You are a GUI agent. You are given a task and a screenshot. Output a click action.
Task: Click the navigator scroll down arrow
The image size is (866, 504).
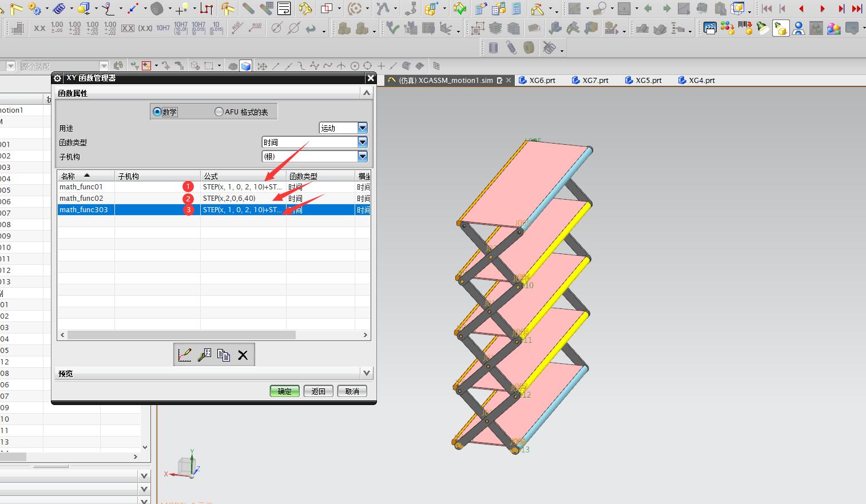click(145, 447)
